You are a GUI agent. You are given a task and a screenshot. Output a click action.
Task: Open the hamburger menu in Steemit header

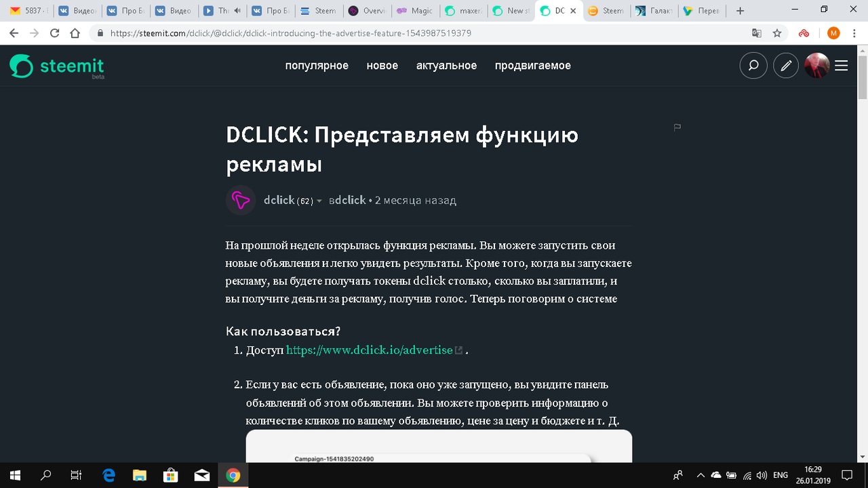point(842,66)
